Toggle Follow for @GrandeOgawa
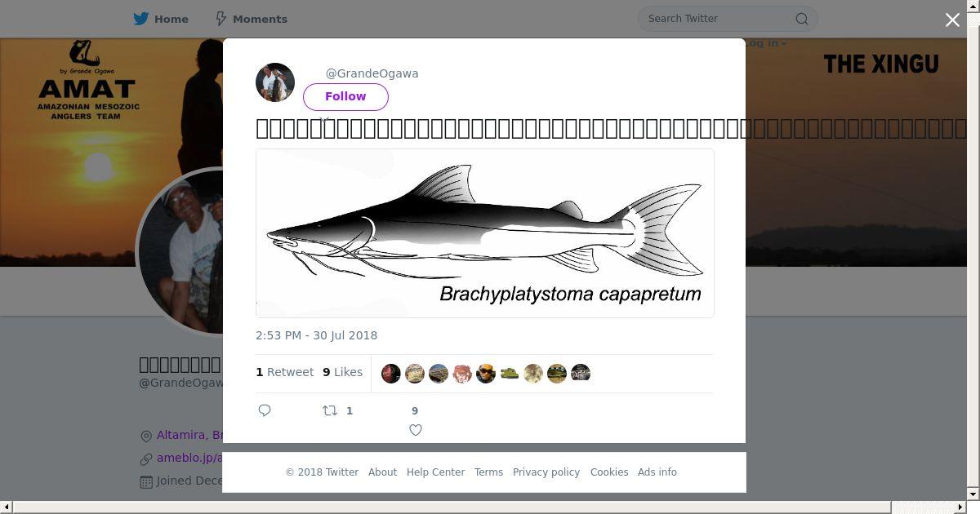 [x=345, y=96]
